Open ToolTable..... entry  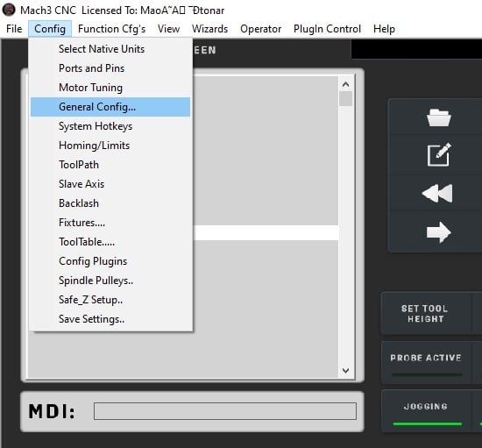[x=110, y=242]
